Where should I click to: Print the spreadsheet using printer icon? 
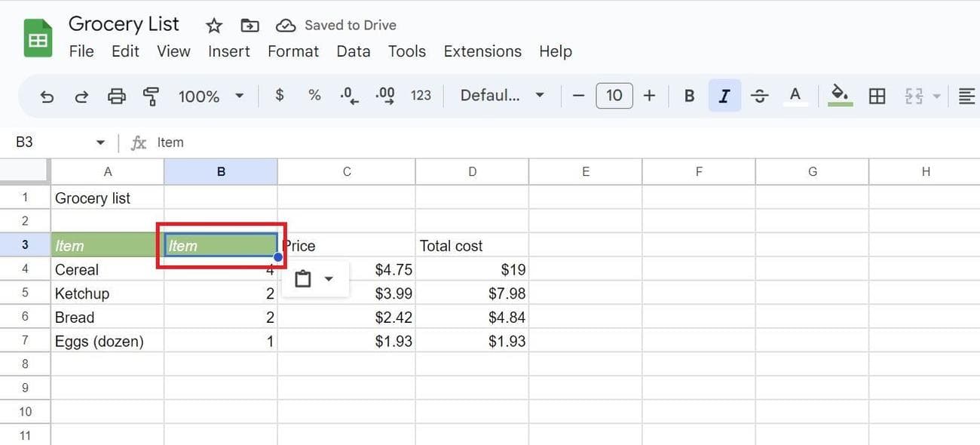pyautogui.click(x=116, y=97)
